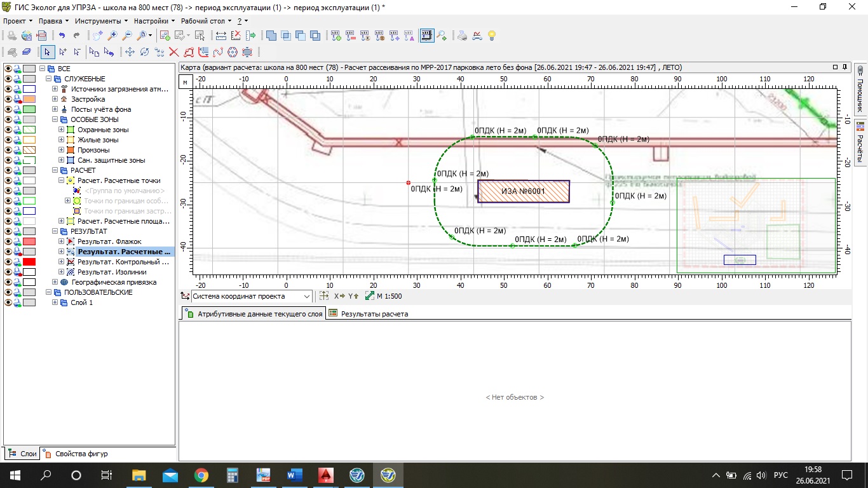
Task: Click the red Результат. Контрольный layer color swatch
Action: coord(29,262)
